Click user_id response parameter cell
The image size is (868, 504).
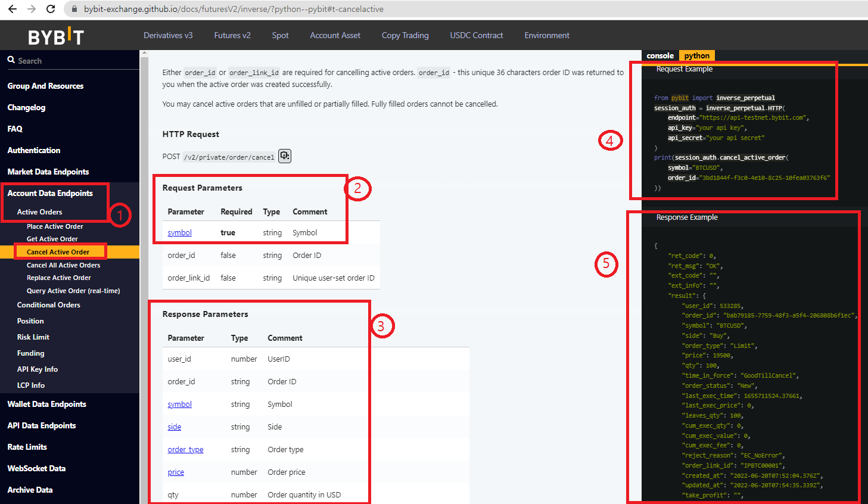click(179, 359)
